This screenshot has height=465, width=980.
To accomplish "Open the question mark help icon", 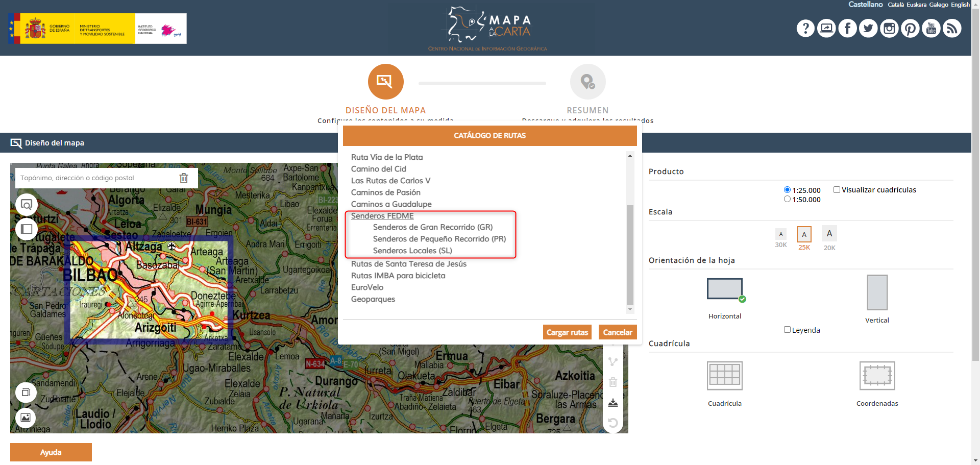I will pos(805,29).
